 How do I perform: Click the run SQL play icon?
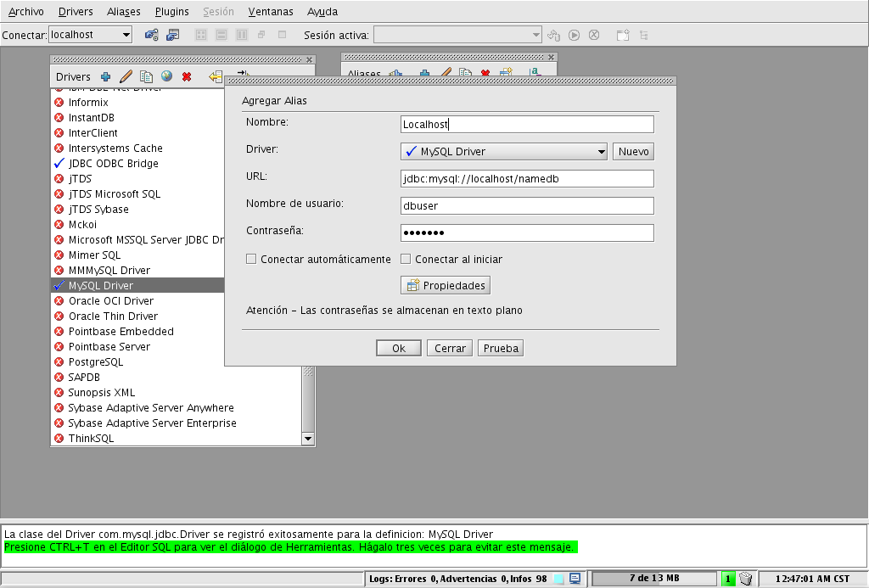(x=575, y=35)
